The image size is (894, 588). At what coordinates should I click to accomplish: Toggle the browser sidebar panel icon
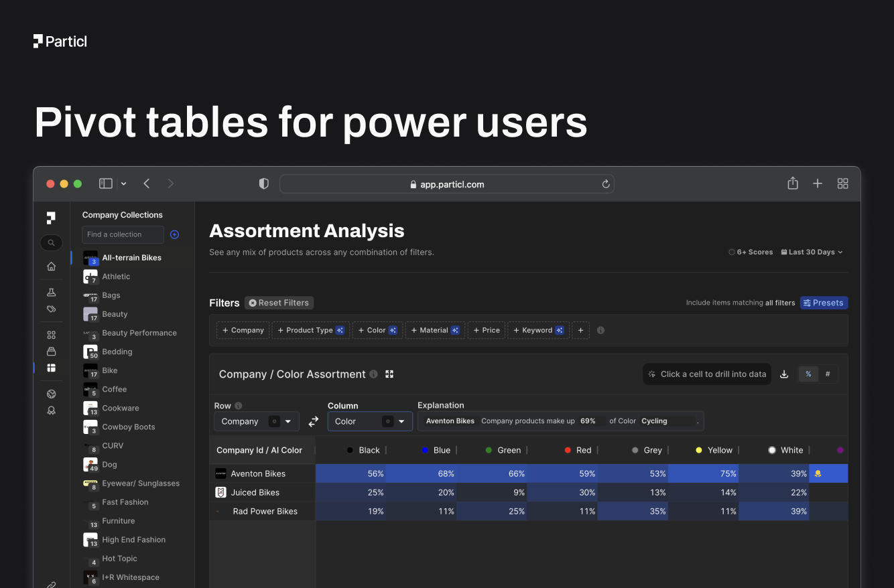click(106, 183)
